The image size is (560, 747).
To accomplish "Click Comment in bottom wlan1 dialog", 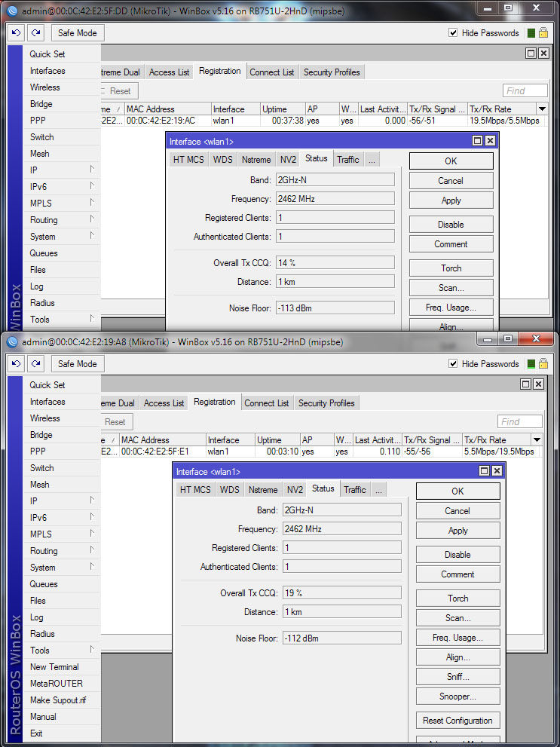I will tap(457, 574).
